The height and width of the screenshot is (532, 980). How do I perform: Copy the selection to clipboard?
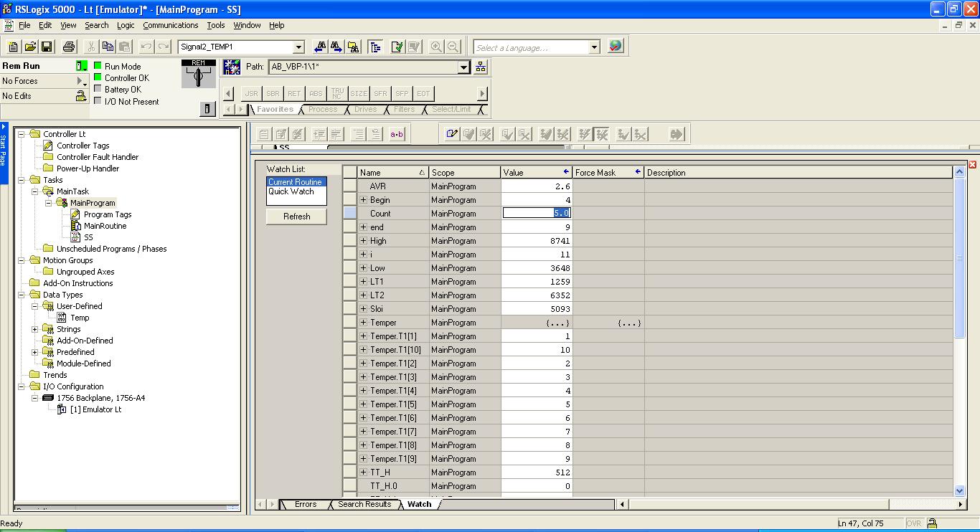(x=108, y=47)
